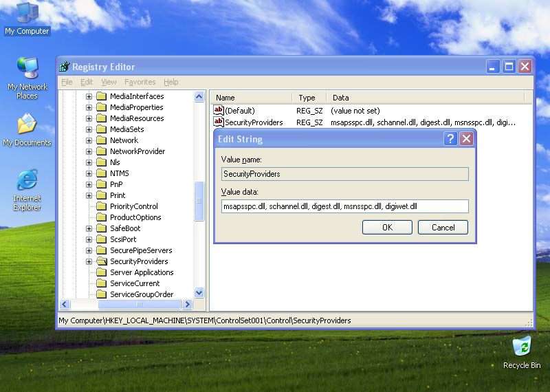Screen dimensions: 550x392
Task: Open My Computer desktop icon
Action: pos(27,18)
